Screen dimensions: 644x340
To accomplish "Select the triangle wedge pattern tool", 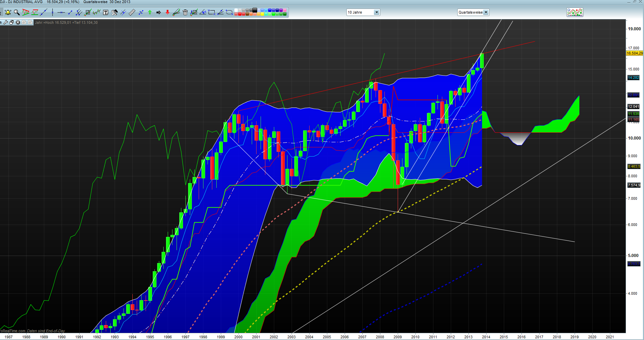I will click(x=26, y=13).
